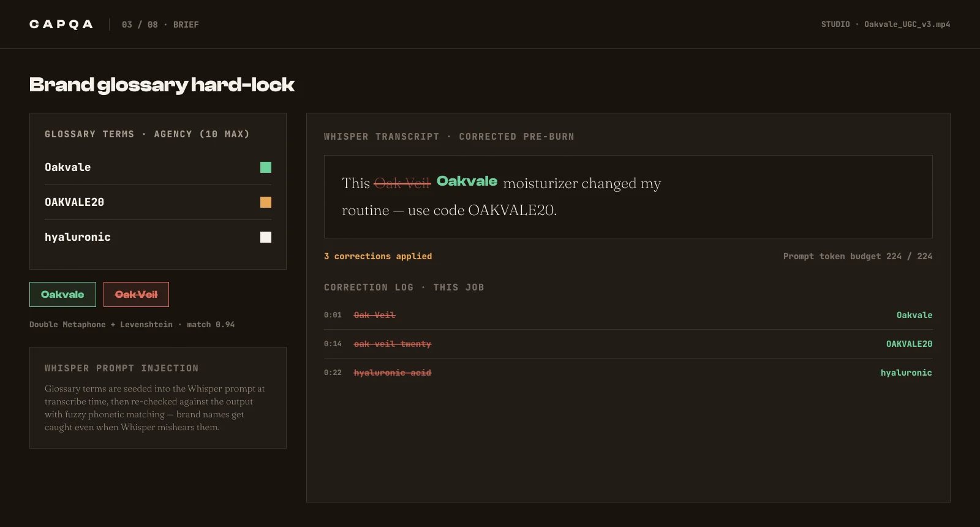Click the 0:22 timestamp in correction log
The height and width of the screenshot is (527, 980).
coord(333,373)
